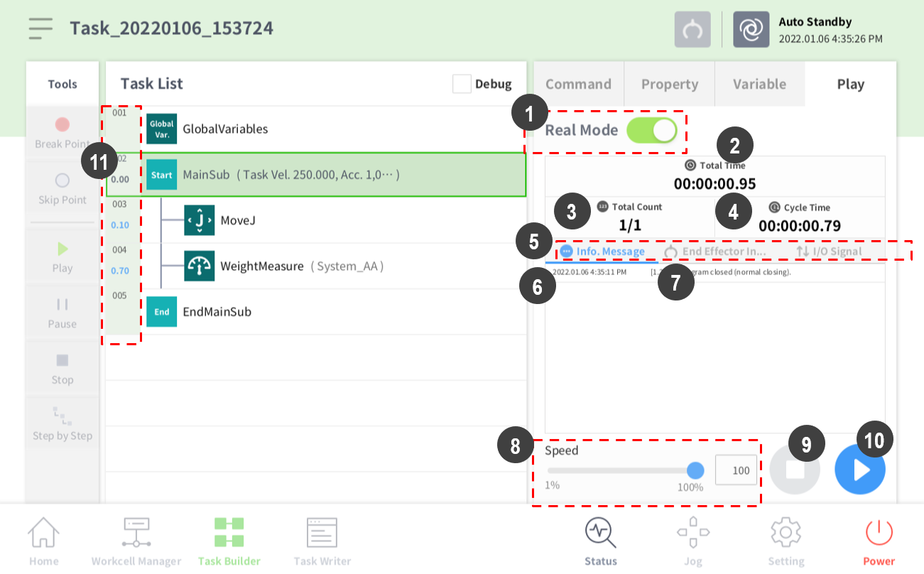Click the MoveJ command icon
Viewport: 924px width, 574px height.
[199, 220]
